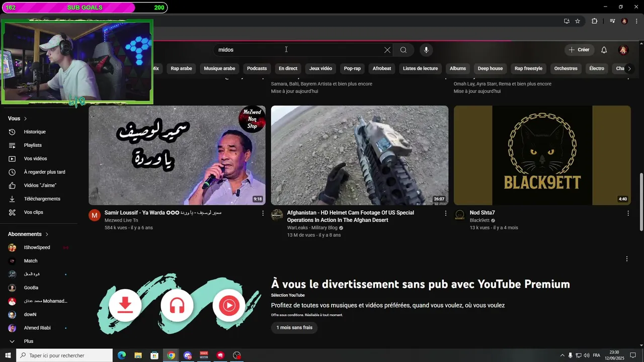Open the Chrome extensions puzzle icon

[595, 21]
